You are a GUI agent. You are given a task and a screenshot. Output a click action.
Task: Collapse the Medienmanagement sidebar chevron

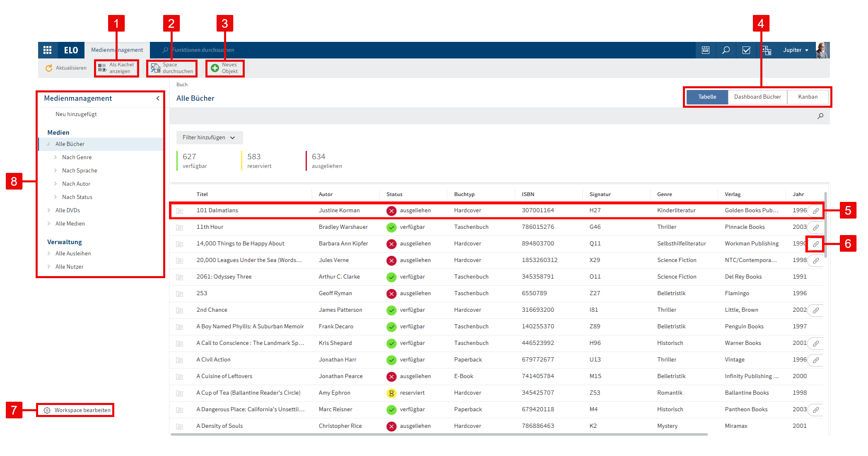158,98
